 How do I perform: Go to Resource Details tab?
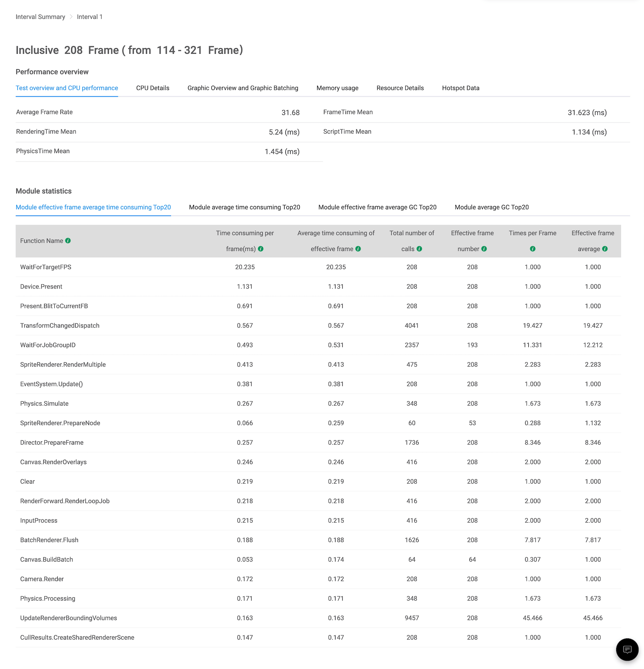(400, 88)
